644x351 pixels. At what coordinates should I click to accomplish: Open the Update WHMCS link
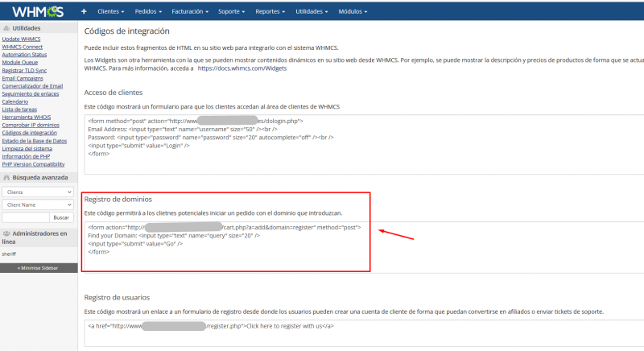[23, 39]
